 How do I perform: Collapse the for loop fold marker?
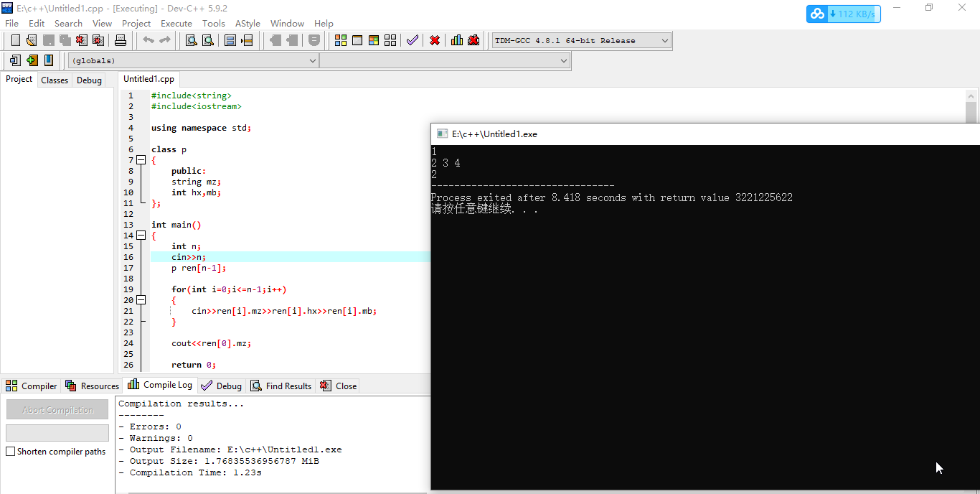141,300
